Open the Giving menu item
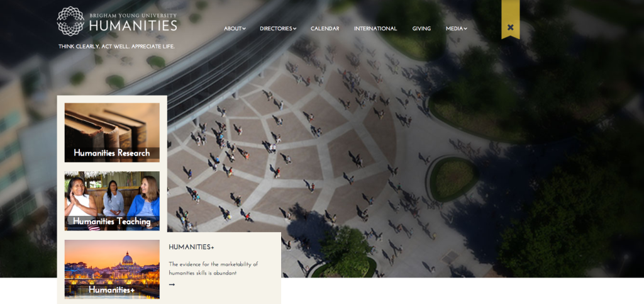Image resolution: width=644 pixels, height=304 pixels. [x=421, y=29]
